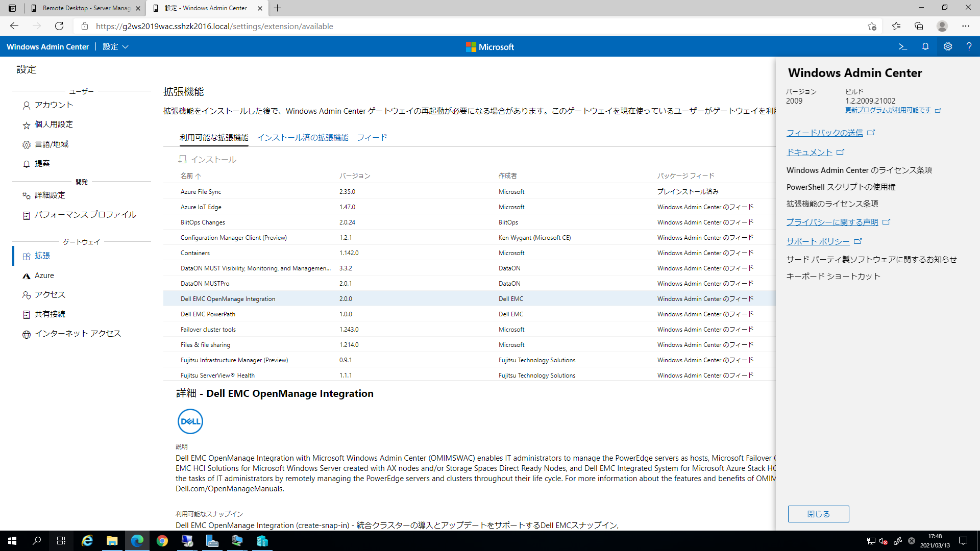This screenshot has width=980, height=551.
Task: Open taskbar search icon
Action: tap(37, 541)
